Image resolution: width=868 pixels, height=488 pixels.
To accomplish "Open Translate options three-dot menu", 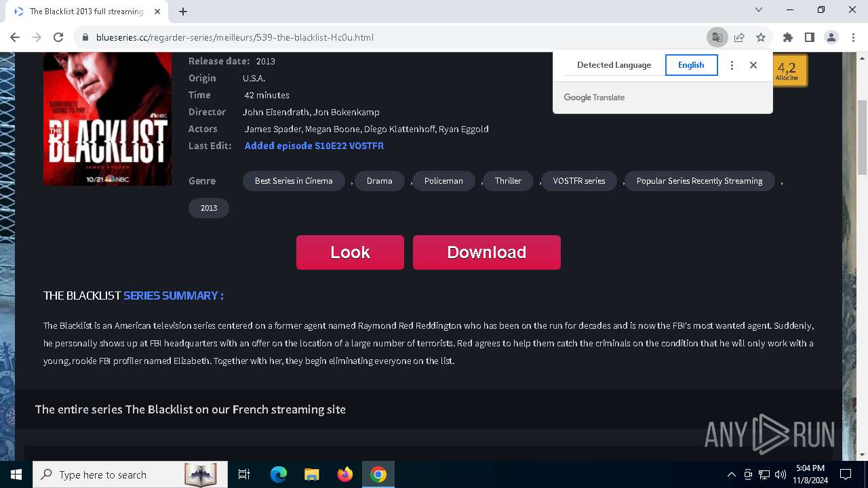I will 732,65.
